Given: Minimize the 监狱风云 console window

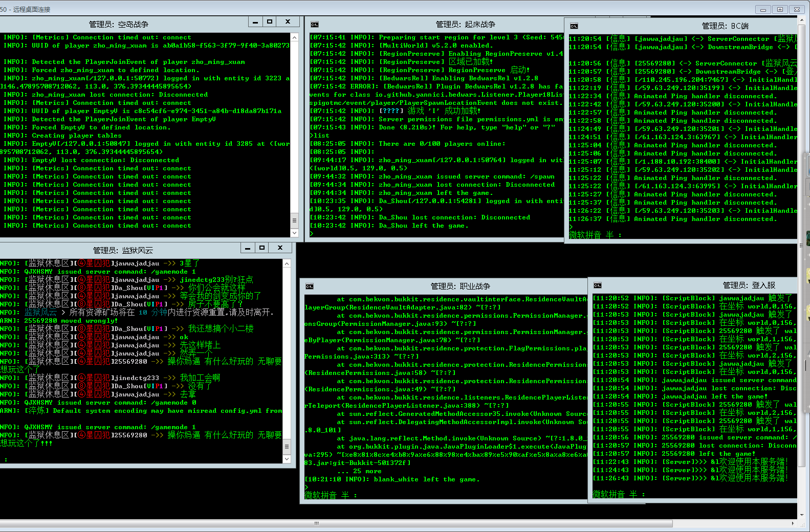Looking at the screenshot, I should coord(248,248).
